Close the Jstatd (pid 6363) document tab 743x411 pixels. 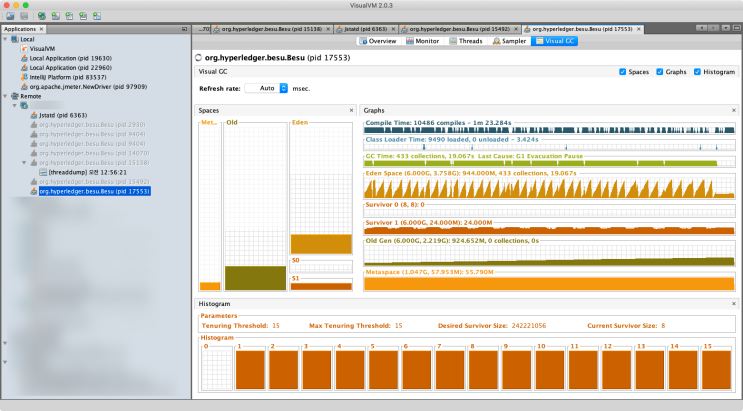tap(393, 29)
